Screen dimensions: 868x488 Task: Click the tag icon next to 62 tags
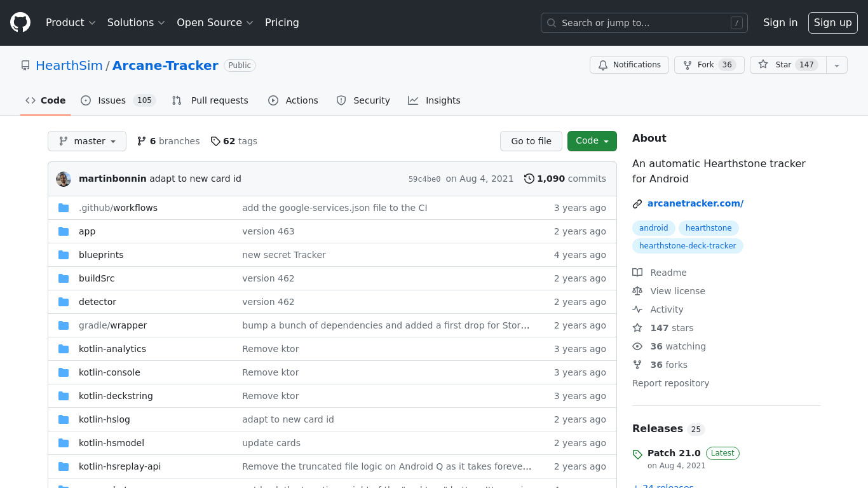[x=215, y=141]
